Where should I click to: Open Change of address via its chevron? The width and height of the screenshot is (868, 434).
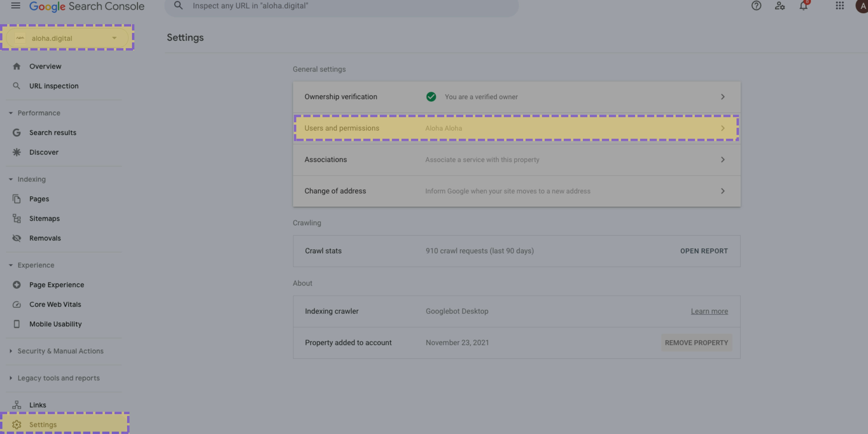(x=723, y=191)
